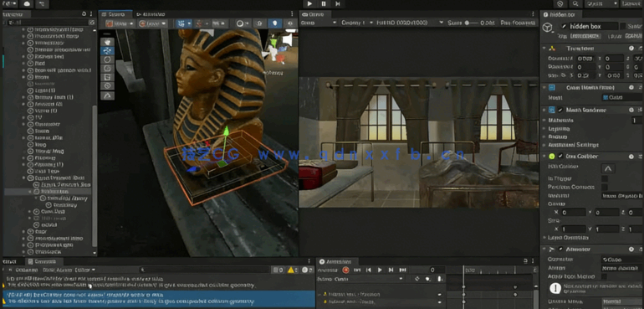
Task: Play the animation clip in Animation window
Action: click(x=380, y=270)
